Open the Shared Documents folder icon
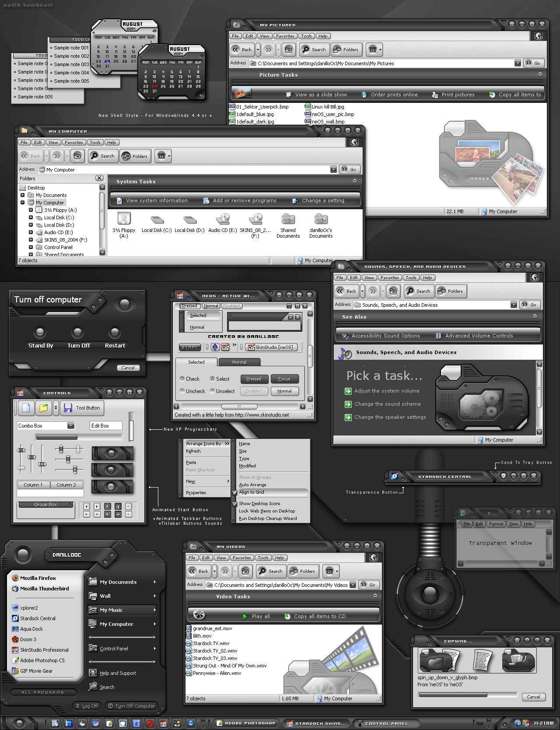This screenshot has width=560, height=730. pos(288,225)
